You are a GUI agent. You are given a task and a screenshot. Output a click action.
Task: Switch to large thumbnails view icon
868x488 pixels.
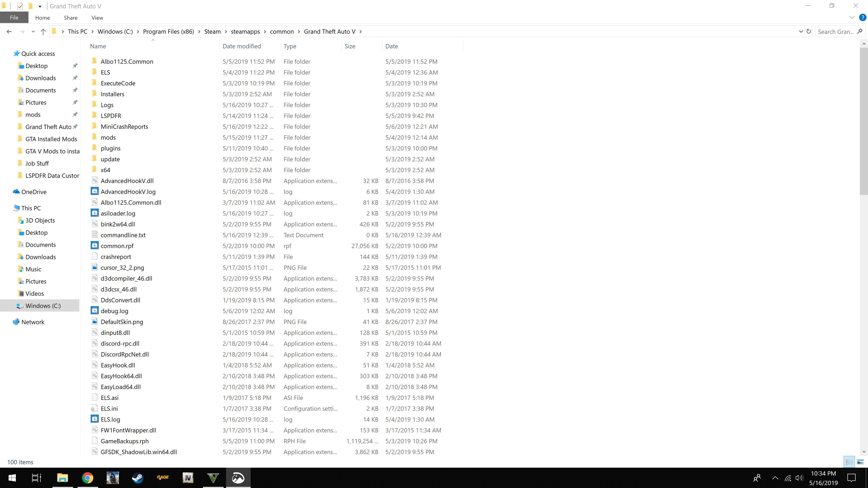860,462
